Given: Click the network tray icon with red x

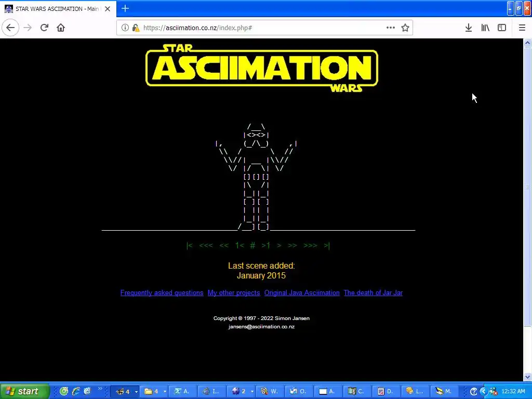Looking at the screenshot, I should click(x=494, y=392).
